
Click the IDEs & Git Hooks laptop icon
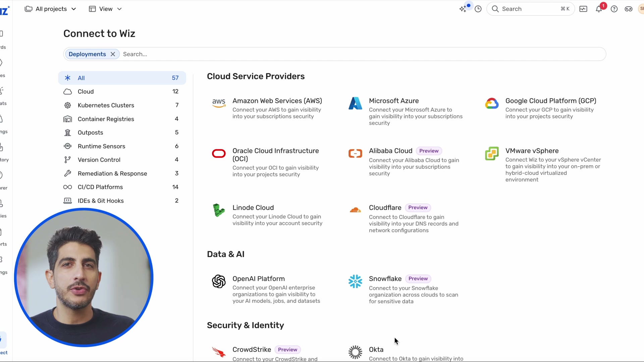coord(67,201)
